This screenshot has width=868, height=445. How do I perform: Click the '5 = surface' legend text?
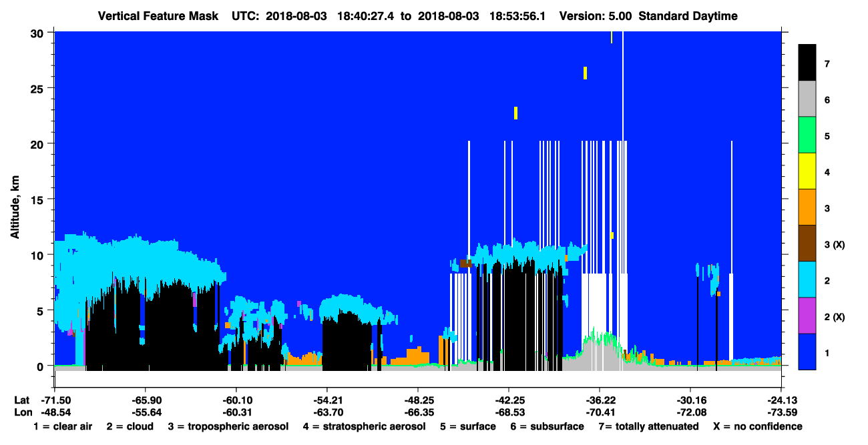pos(467,427)
